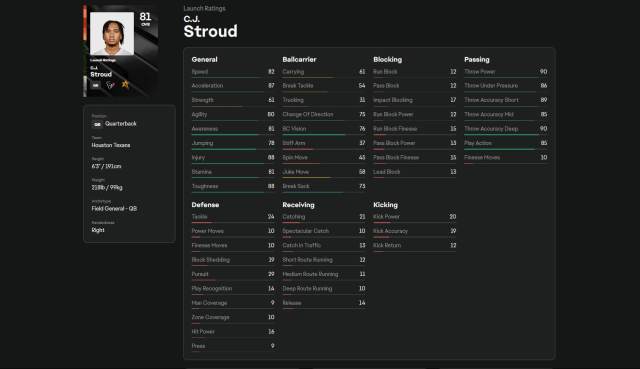640x369 pixels.
Task: Click the Catch In Traffic label
Action: [x=301, y=245]
